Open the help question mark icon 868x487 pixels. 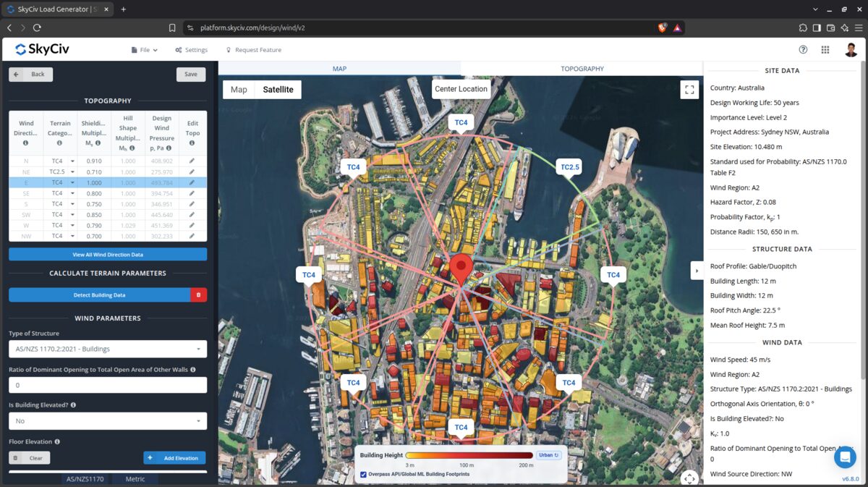(803, 50)
